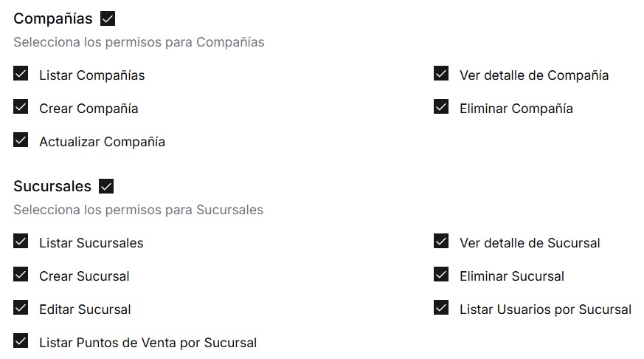Toggle the Sucursales select-all checkbox
The width and height of the screenshot is (644, 359).
(106, 186)
